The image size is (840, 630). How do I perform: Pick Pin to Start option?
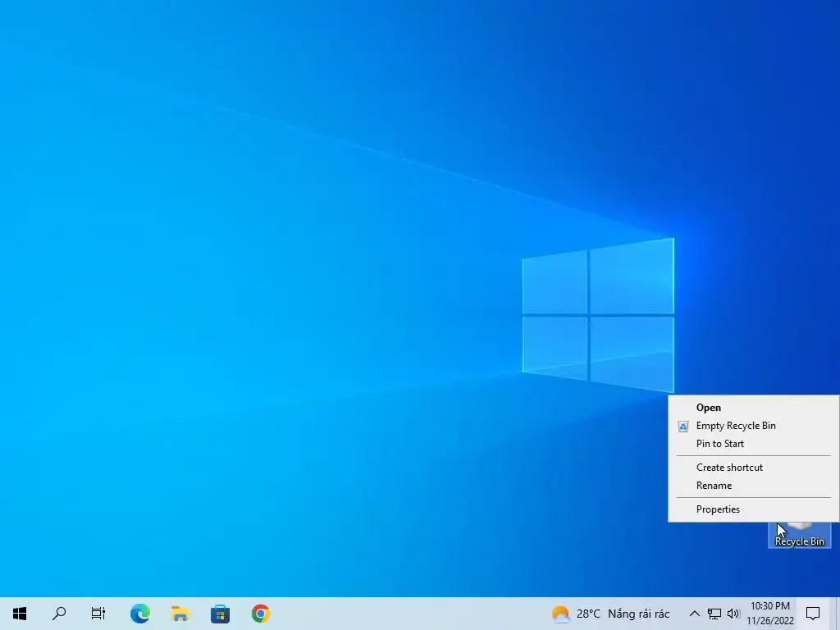(753, 444)
